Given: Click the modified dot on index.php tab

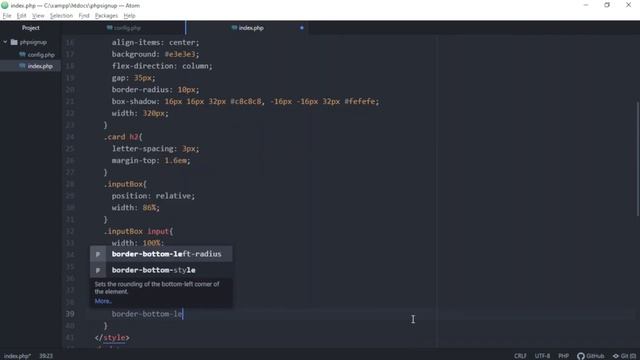Looking at the screenshot, I should click(302, 28).
